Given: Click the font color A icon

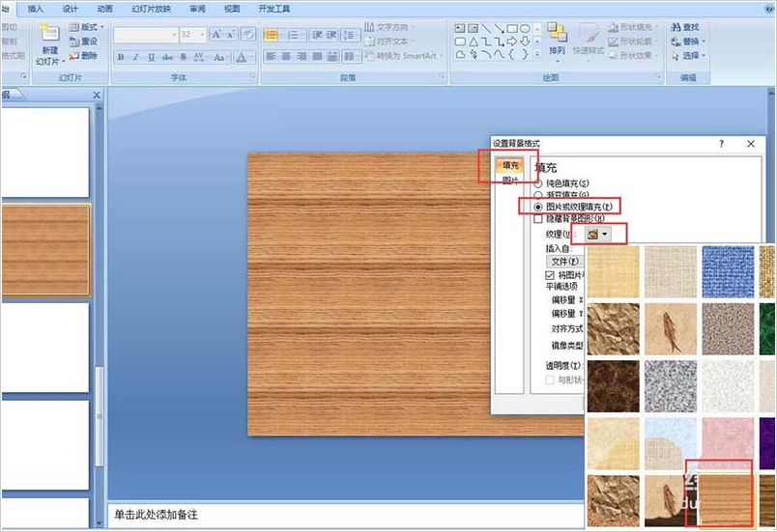Looking at the screenshot, I should pos(242,57).
